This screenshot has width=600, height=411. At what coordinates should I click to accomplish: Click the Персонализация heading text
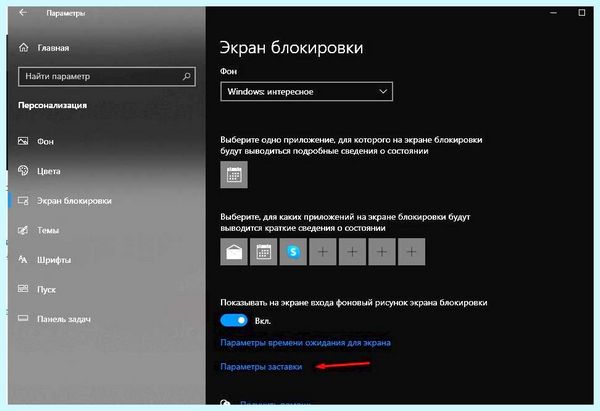coord(52,105)
